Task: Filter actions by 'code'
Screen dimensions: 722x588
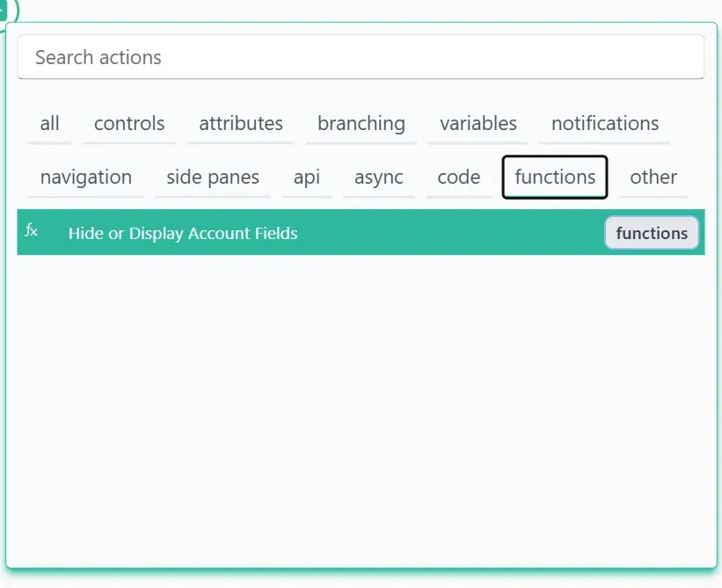Action: point(458,177)
